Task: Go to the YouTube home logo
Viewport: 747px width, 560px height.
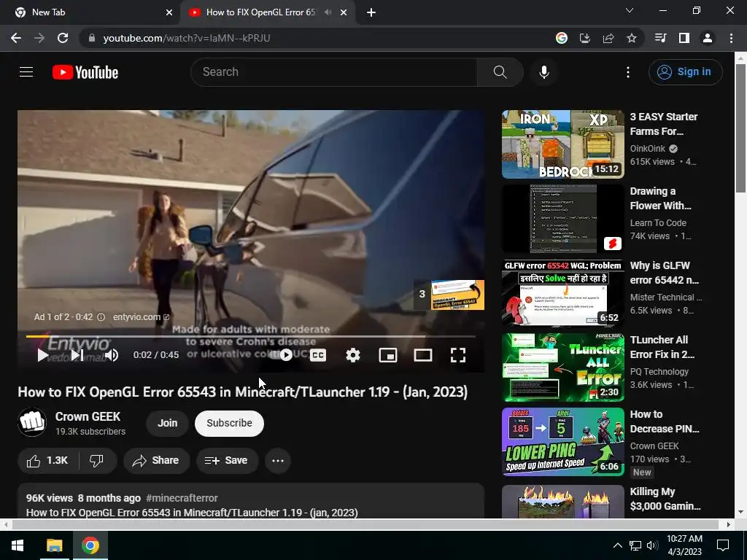Action: [85, 72]
